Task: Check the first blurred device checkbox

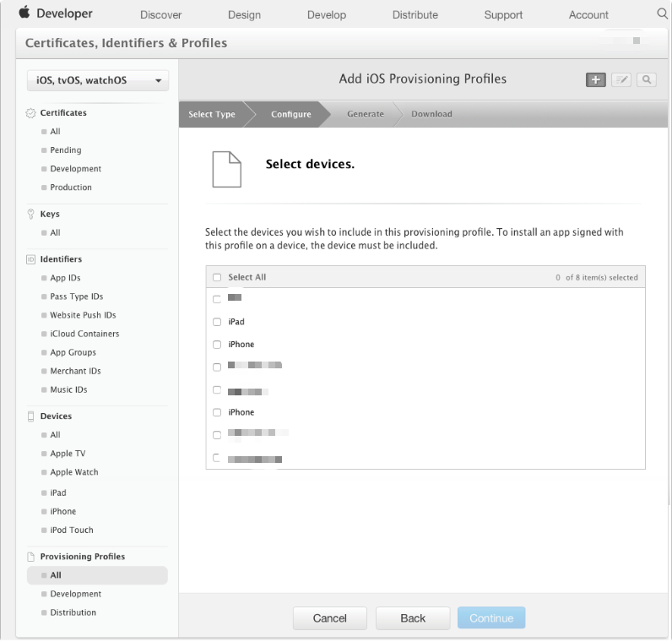Action: [x=217, y=299]
